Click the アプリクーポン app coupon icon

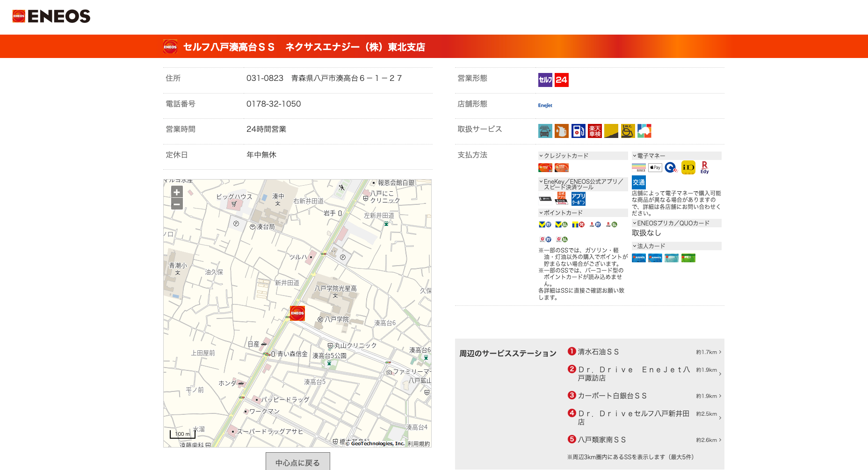tap(579, 199)
